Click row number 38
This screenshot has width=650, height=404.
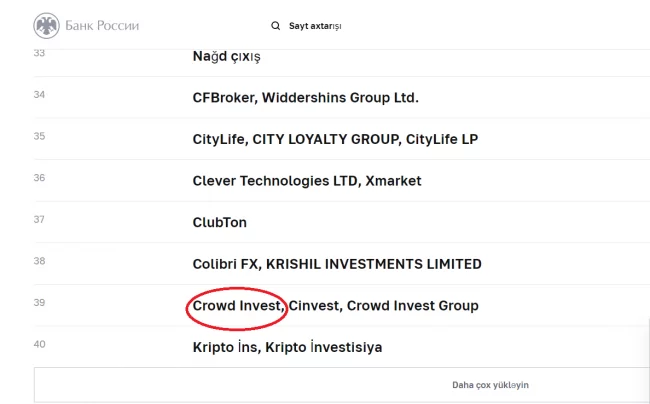39,261
